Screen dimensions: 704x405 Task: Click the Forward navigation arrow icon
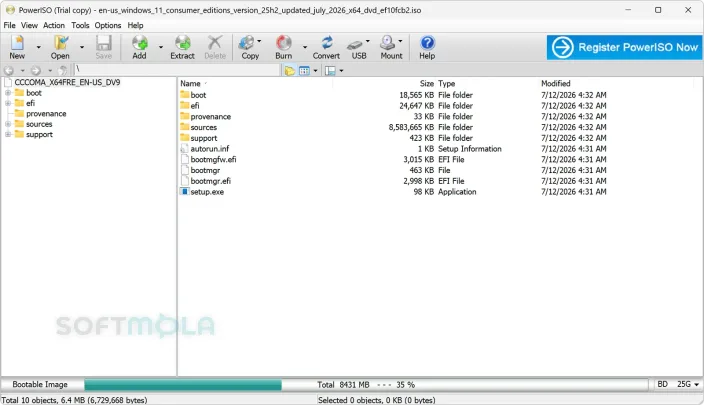pyautogui.click(x=35, y=70)
